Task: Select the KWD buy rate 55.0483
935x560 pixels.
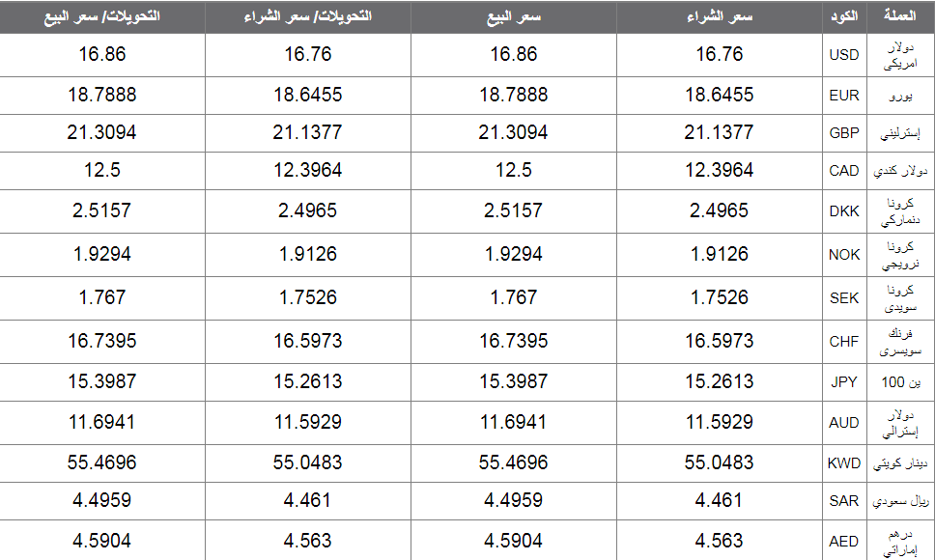Action: [720, 462]
